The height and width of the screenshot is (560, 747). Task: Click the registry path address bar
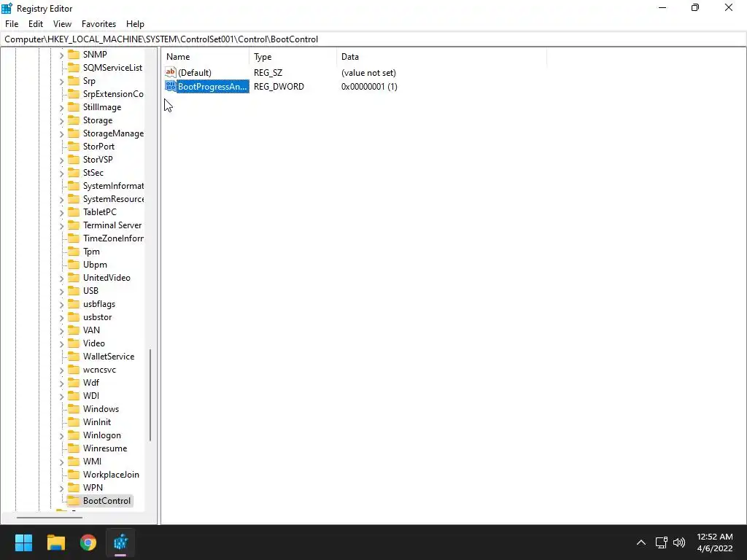tap(373, 39)
